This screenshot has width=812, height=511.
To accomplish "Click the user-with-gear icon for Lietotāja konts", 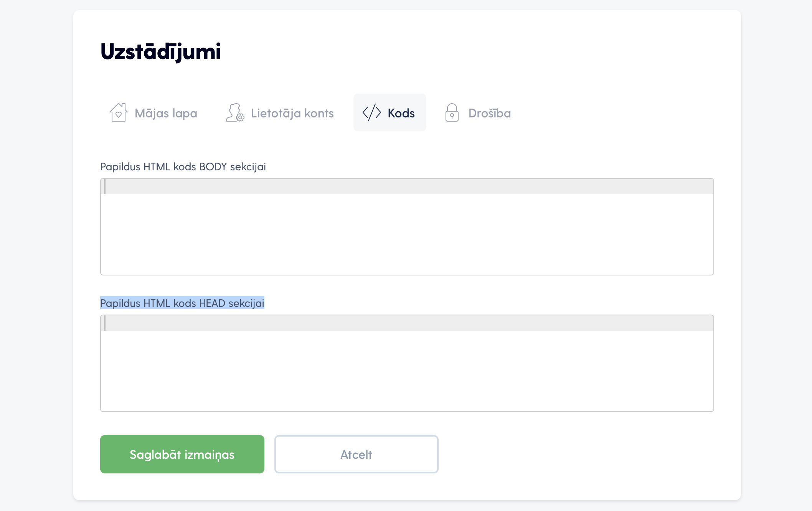I will [235, 112].
